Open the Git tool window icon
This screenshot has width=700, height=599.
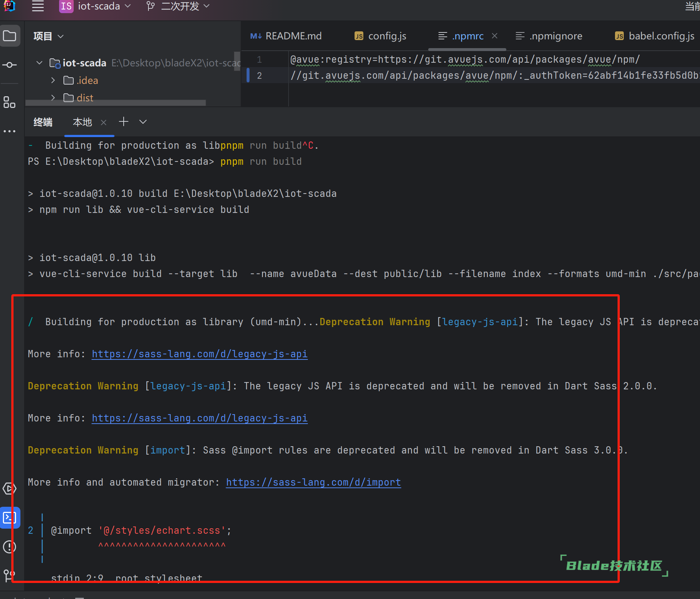[x=10, y=576]
